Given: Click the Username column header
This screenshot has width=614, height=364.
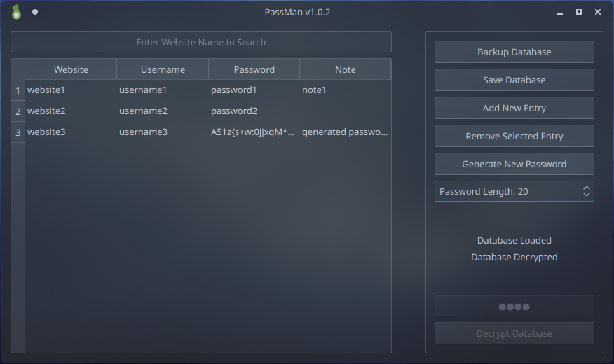Looking at the screenshot, I should click(x=163, y=69).
